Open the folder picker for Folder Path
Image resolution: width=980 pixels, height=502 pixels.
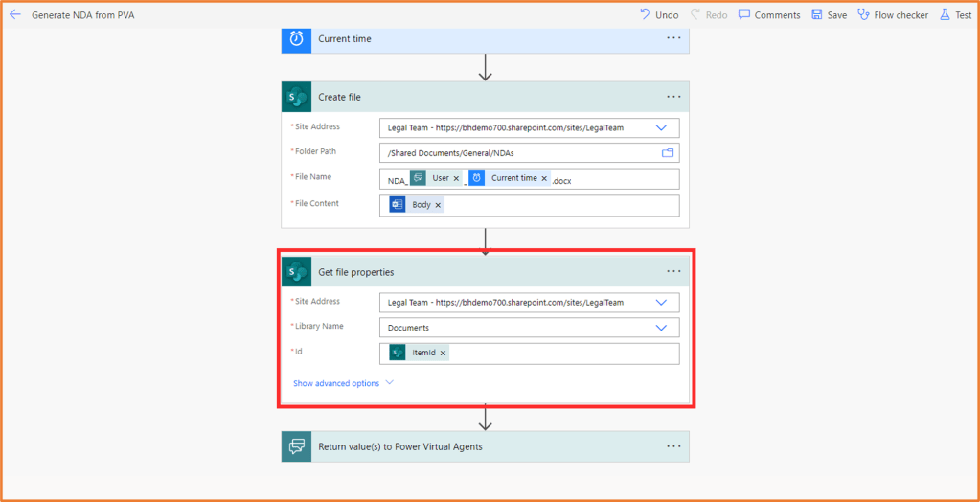pos(668,153)
